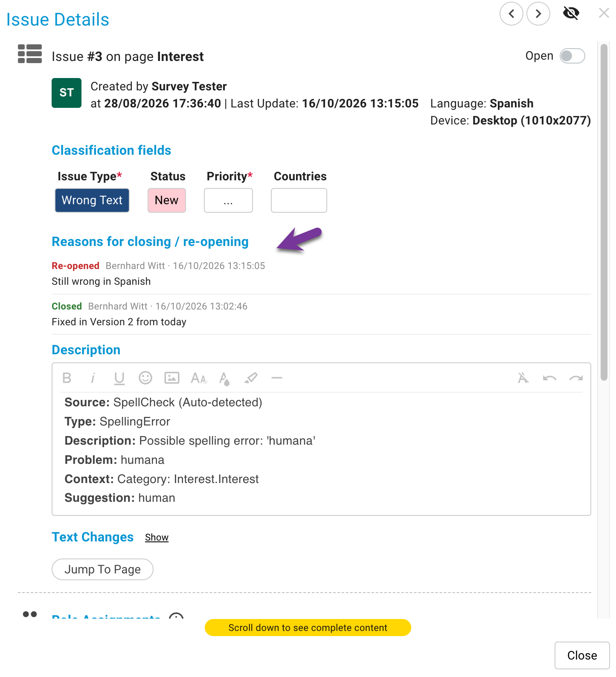This screenshot has height=677, width=616.
Task: Click the 'Classification fields' heading
Action: pyautogui.click(x=111, y=150)
